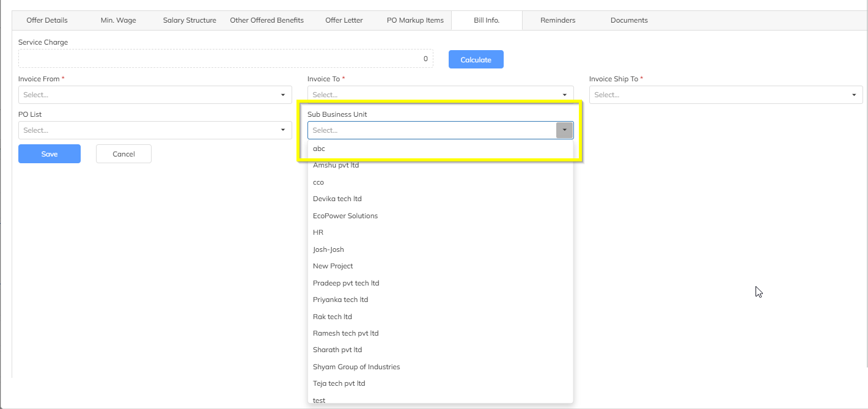Go to the PO Markup Items tab

(415, 20)
